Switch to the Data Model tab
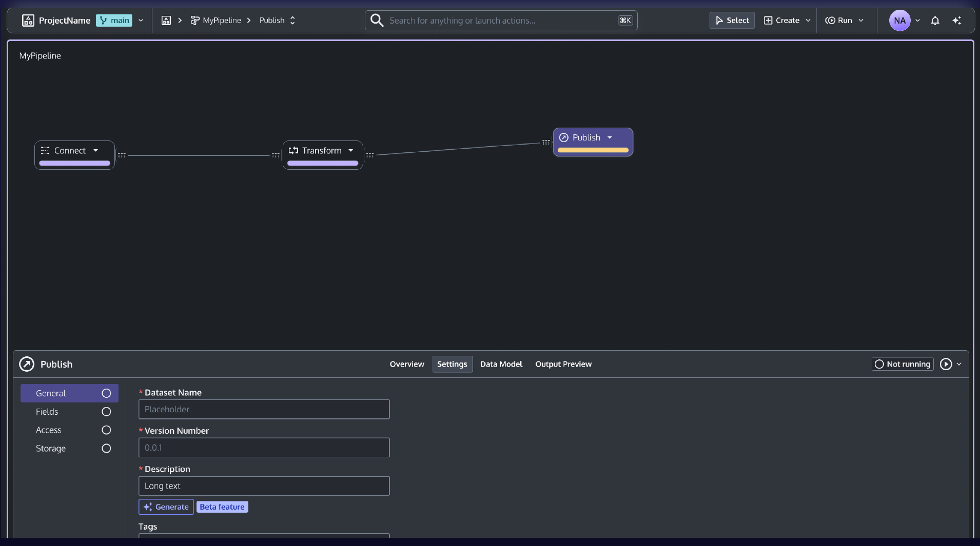Screen dimensions: 980x546 pos(501,364)
